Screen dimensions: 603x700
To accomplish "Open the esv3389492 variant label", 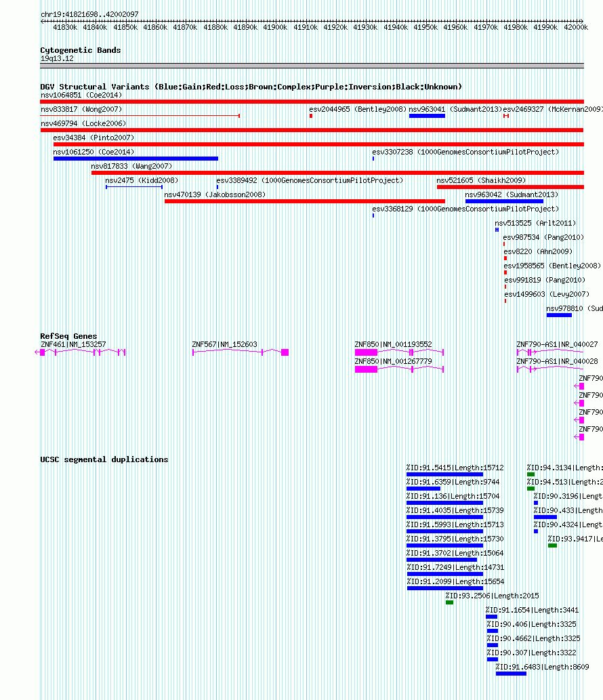I will pos(310,181).
